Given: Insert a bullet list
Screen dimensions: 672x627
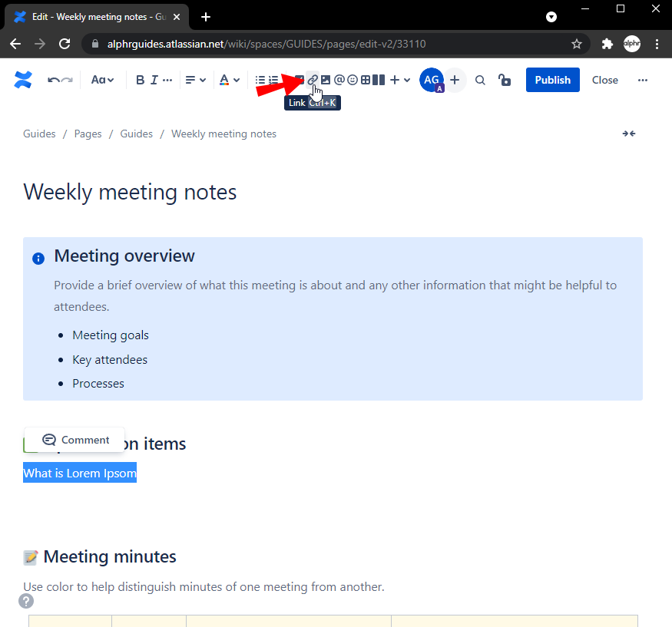Looking at the screenshot, I should pyautogui.click(x=260, y=80).
